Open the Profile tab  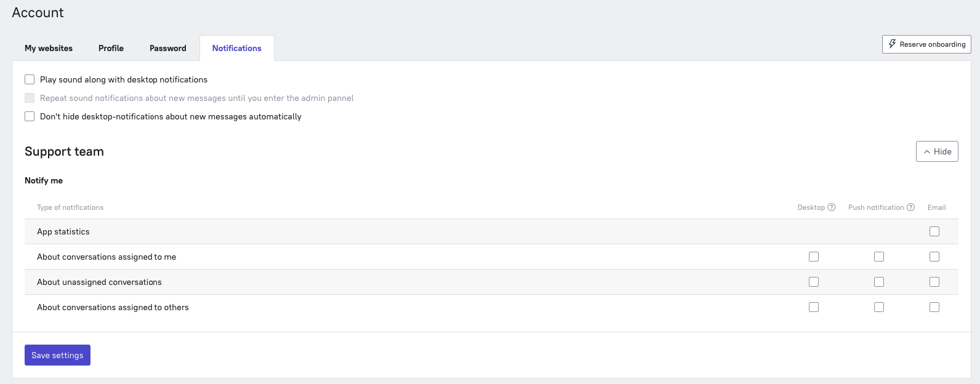point(111,48)
